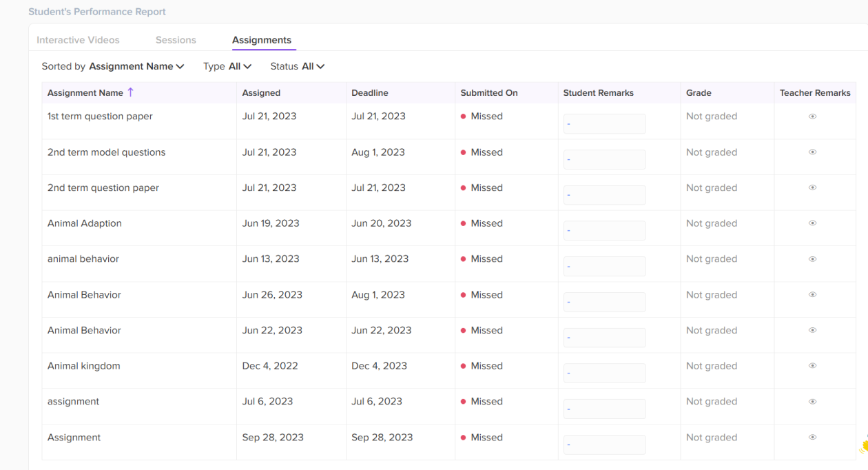Open eye icon in Sep 28, 2023 Assignment row
Image resolution: width=868 pixels, height=470 pixels.
tap(812, 438)
